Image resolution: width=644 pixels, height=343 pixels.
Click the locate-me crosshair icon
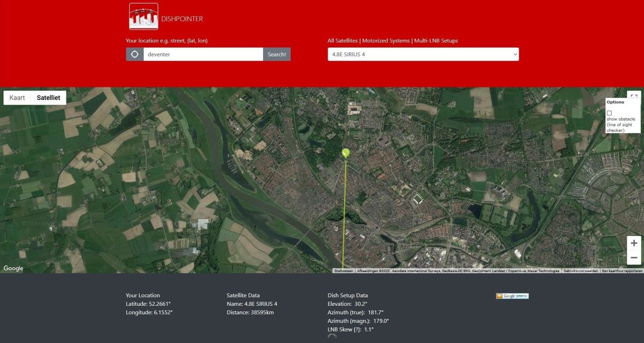tap(135, 54)
